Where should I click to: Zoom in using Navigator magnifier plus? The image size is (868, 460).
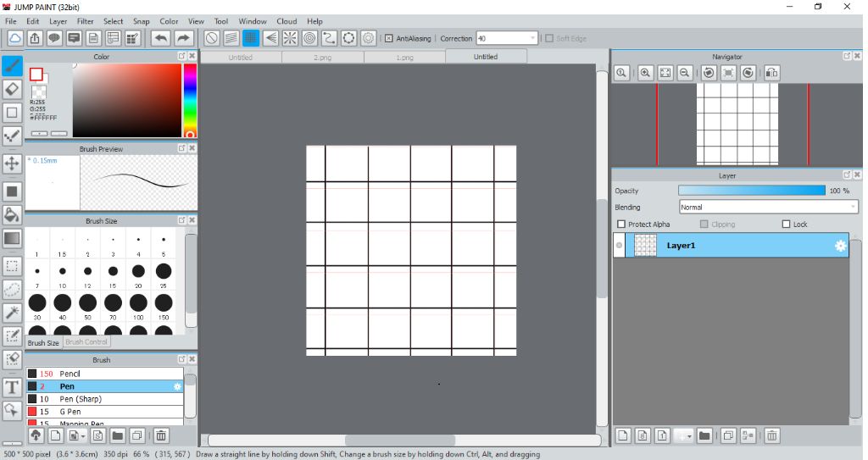point(645,73)
